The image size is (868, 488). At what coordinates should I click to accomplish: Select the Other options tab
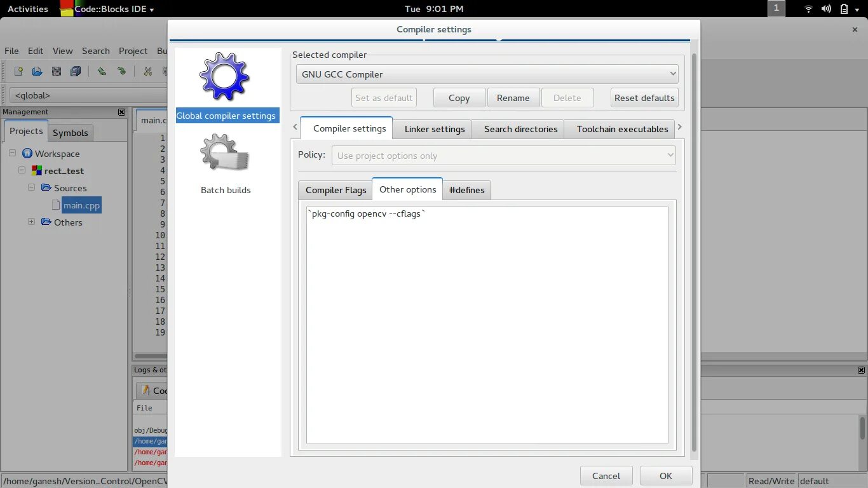[407, 189]
